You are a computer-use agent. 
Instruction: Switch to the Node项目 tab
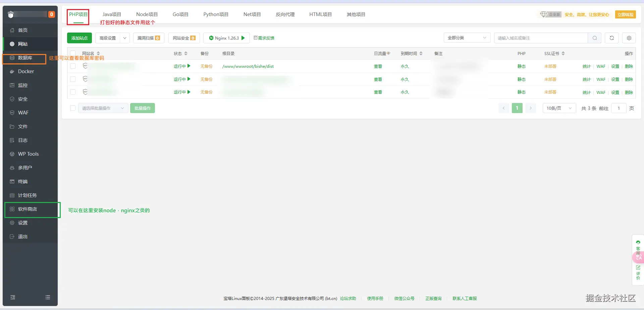[147, 14]
